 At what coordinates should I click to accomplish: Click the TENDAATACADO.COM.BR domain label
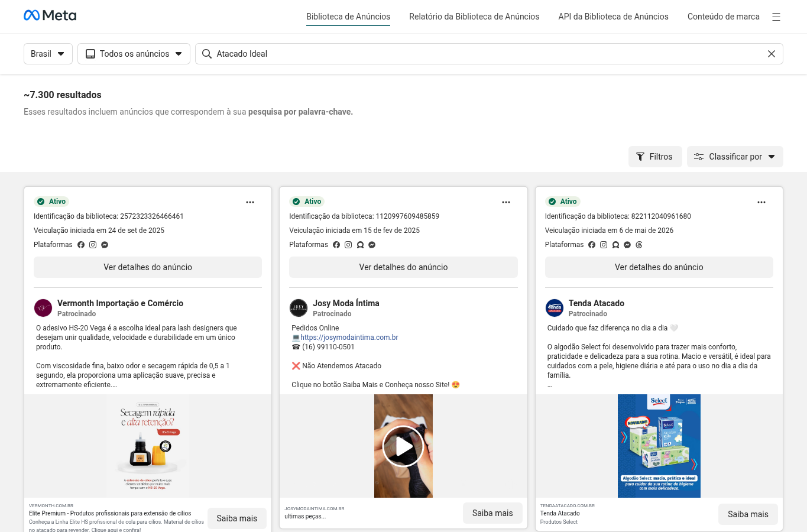[567, 506]
